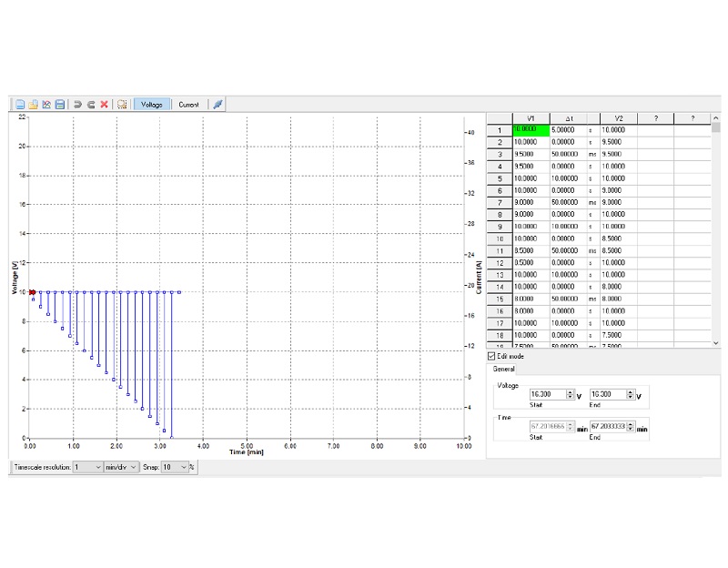Click the Time End input field

615,425
